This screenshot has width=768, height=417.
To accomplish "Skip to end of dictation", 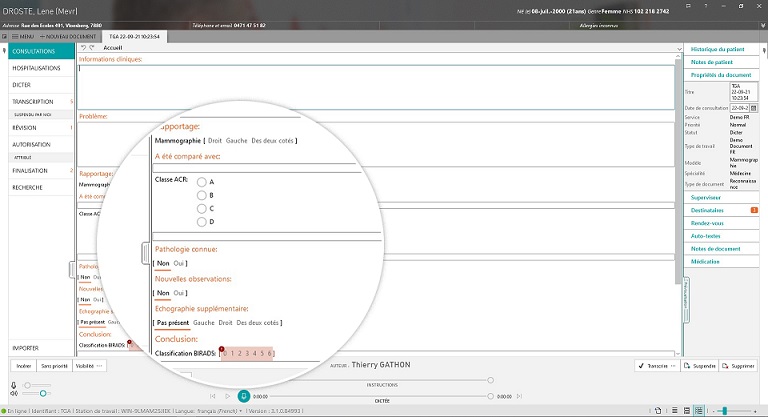I will click(519, 396).
